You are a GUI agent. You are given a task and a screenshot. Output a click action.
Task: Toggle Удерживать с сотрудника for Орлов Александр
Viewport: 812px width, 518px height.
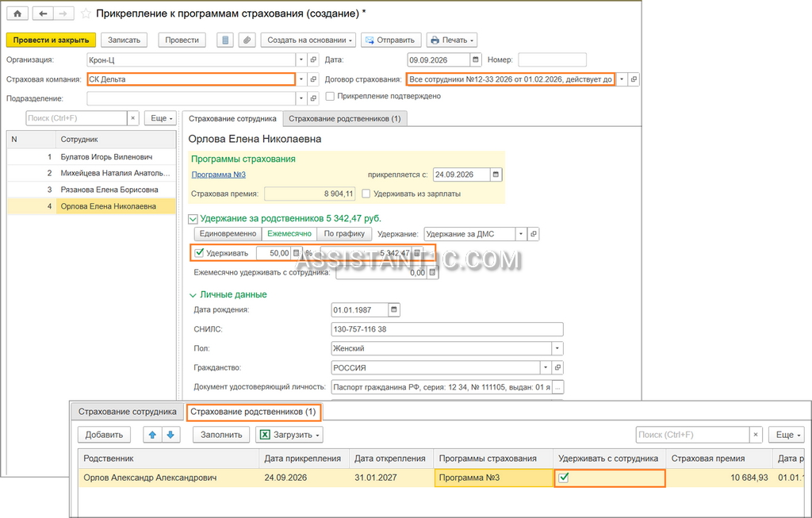(564, 478)
